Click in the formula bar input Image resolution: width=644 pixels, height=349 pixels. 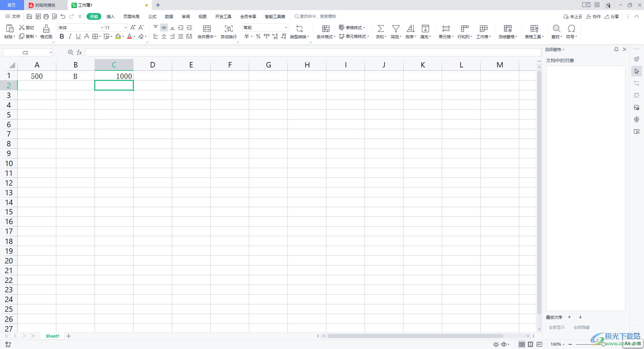[313, 52]
